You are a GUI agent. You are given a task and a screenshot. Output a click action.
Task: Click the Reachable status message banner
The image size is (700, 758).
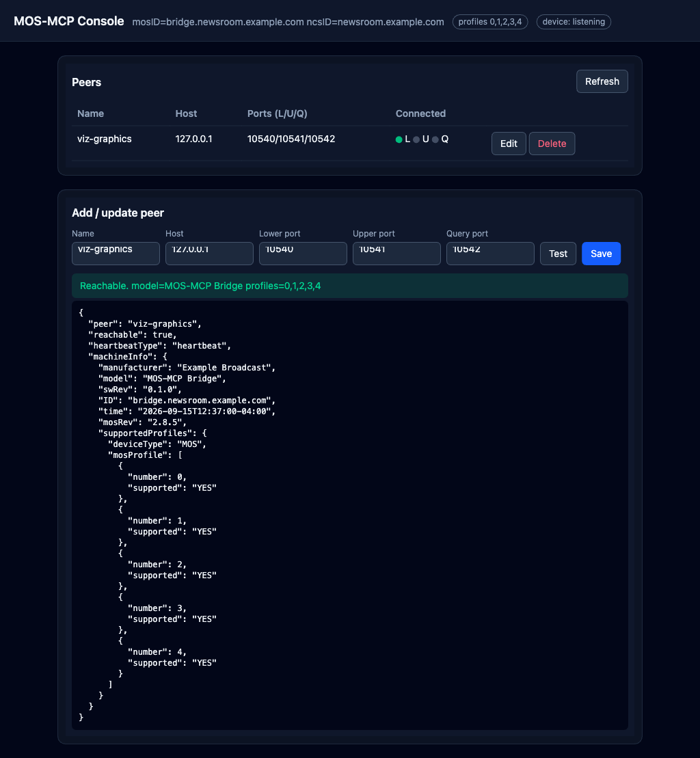(x=350, y=286)
